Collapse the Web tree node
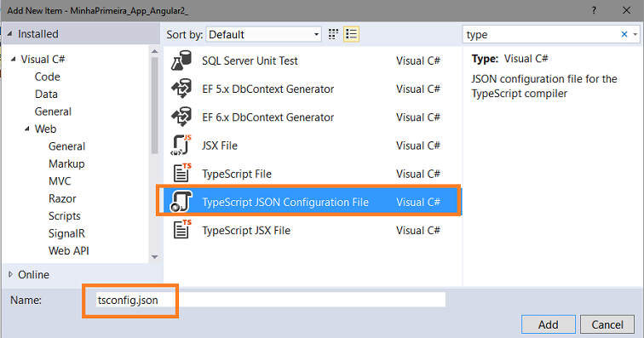The height and width of the screenshot is (338, 644). [x=27, y=129]
